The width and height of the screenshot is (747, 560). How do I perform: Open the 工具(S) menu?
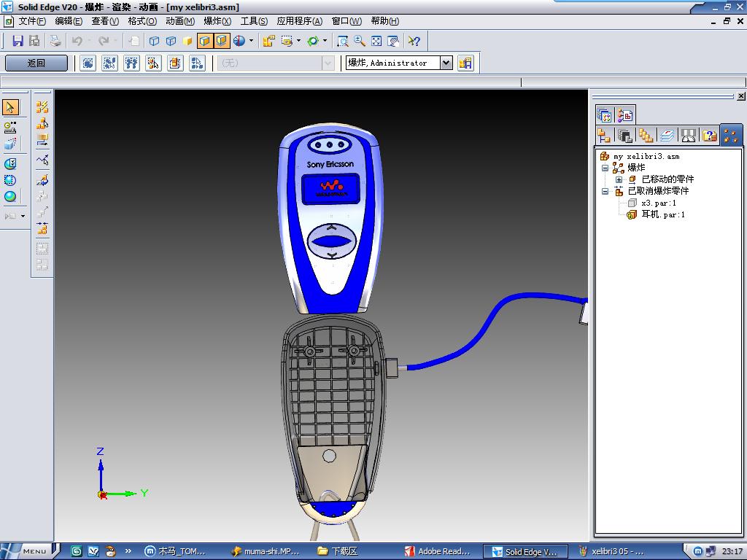pyautogui.click(x=254, y=21)
